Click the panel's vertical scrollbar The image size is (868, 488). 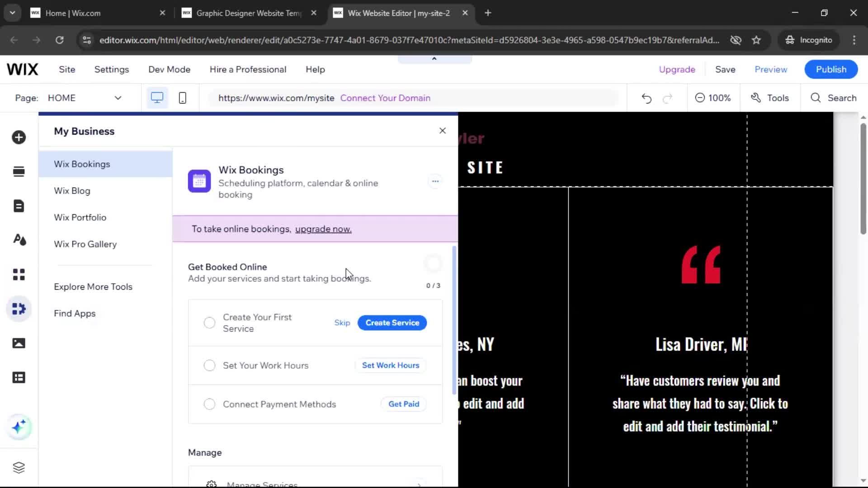click(454, 321)
